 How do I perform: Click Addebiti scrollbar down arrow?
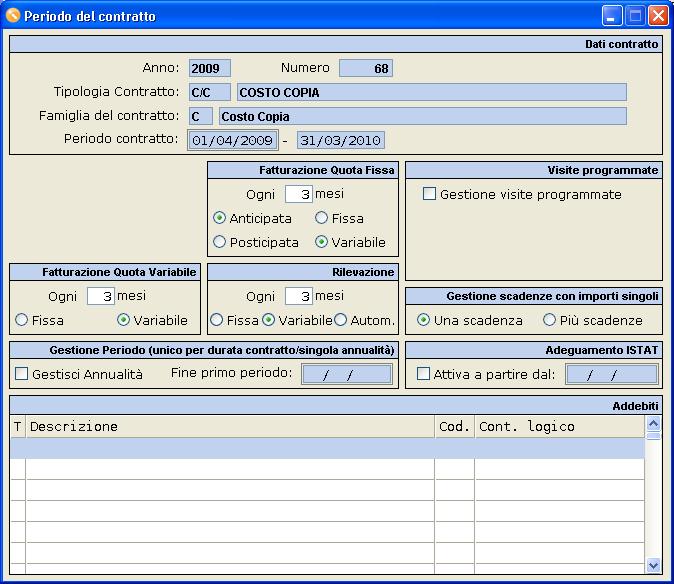[x=653, y=565]
